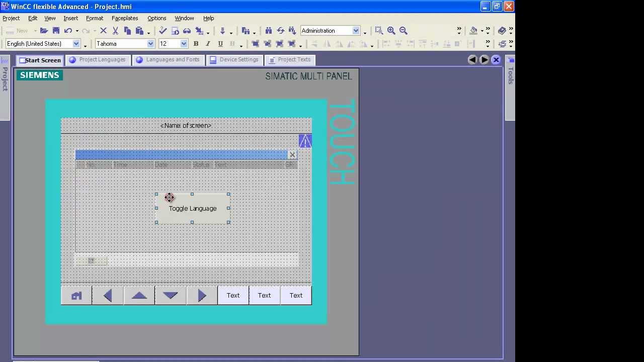644x362 pixels.
Task: Cut the selection with the scissors icon
Action: tap(115, 31)
